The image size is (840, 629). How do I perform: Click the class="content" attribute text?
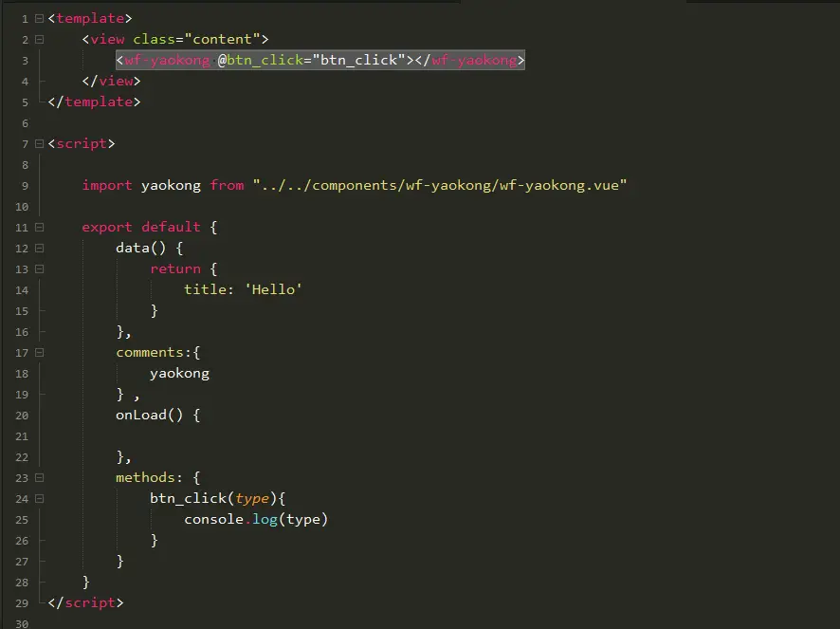click(196, 39)
